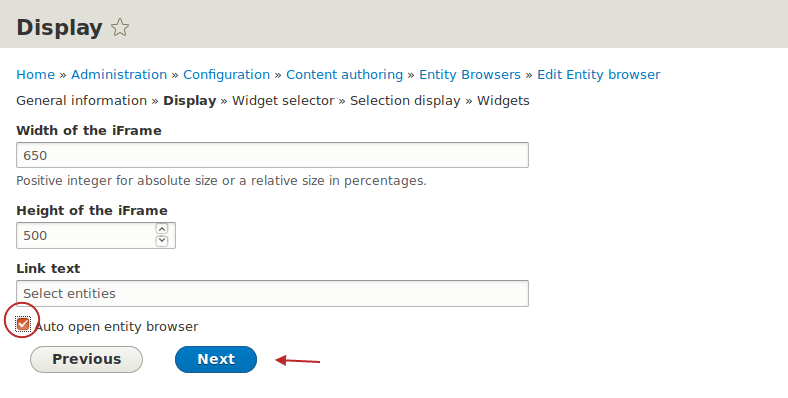This screenshot has height=398, width=788.
Task: Click the Next button
Action: [216, 359]
